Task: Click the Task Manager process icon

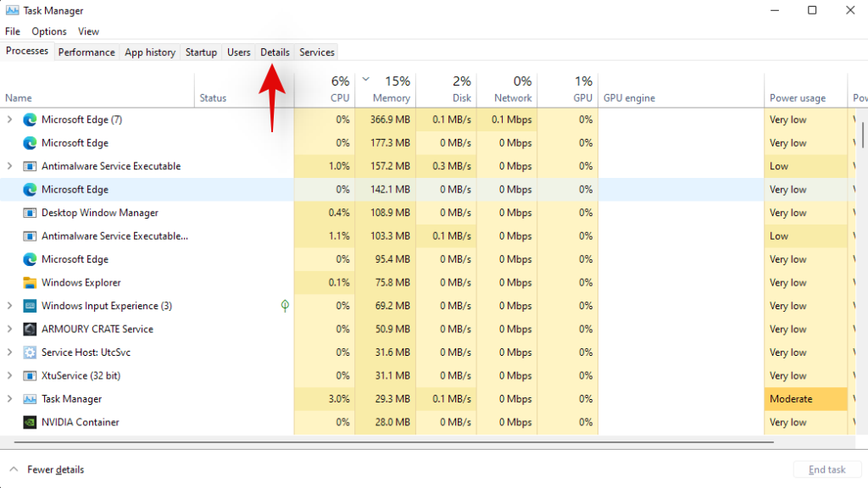Action: tap(30, 399)
